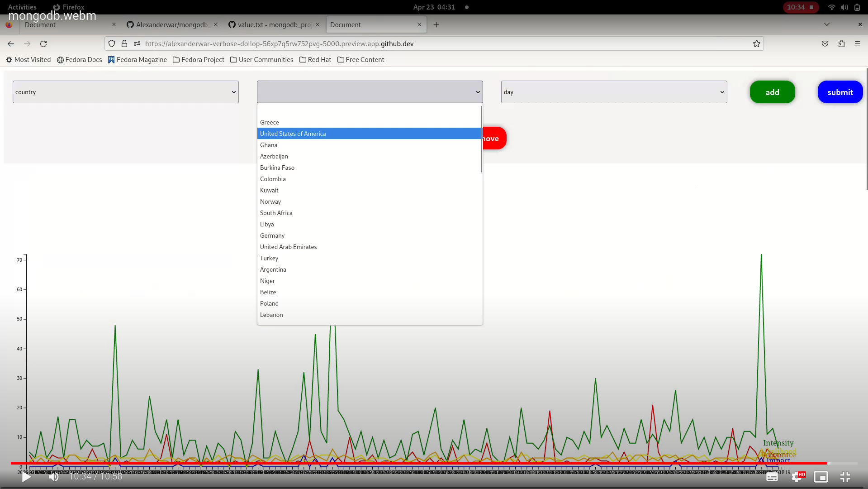
Task: Open the day dropdown
Action: point(614,92)
